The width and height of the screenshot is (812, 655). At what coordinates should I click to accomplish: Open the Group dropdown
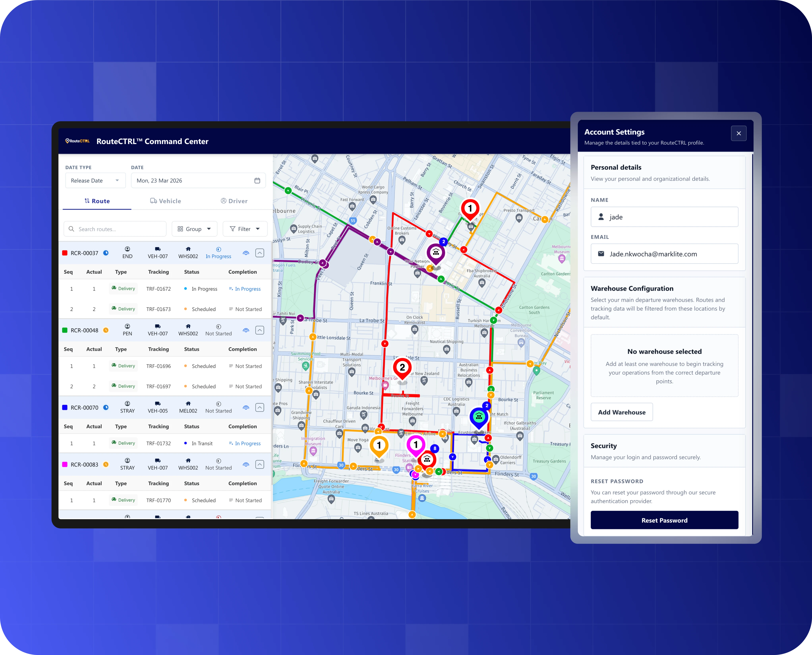(195, 229)
